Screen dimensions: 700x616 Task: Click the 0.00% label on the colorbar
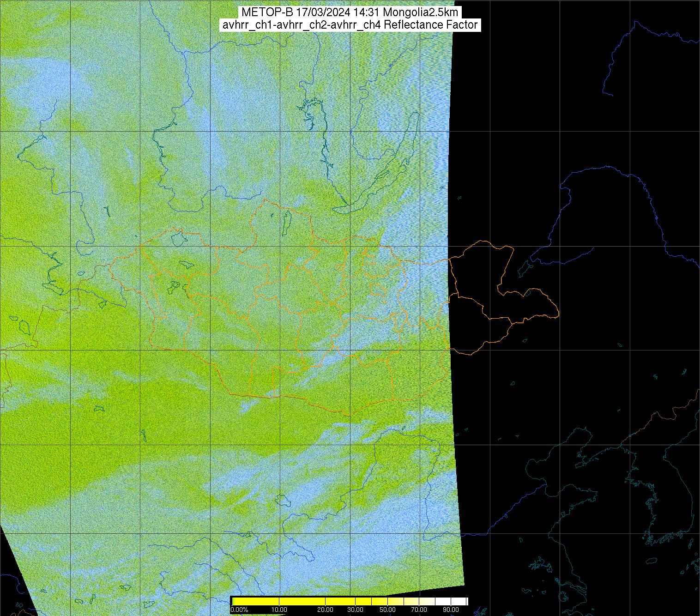pos(239,610)
